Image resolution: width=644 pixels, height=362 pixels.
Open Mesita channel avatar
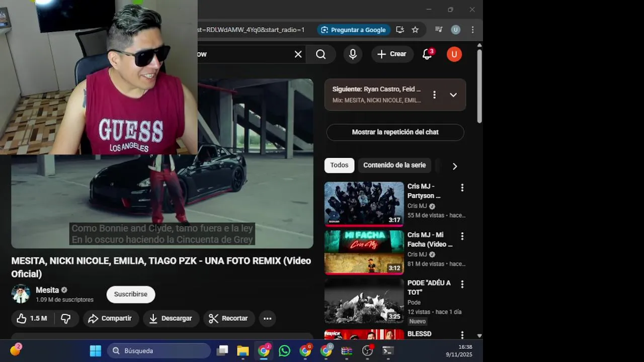tap(21, 294)
